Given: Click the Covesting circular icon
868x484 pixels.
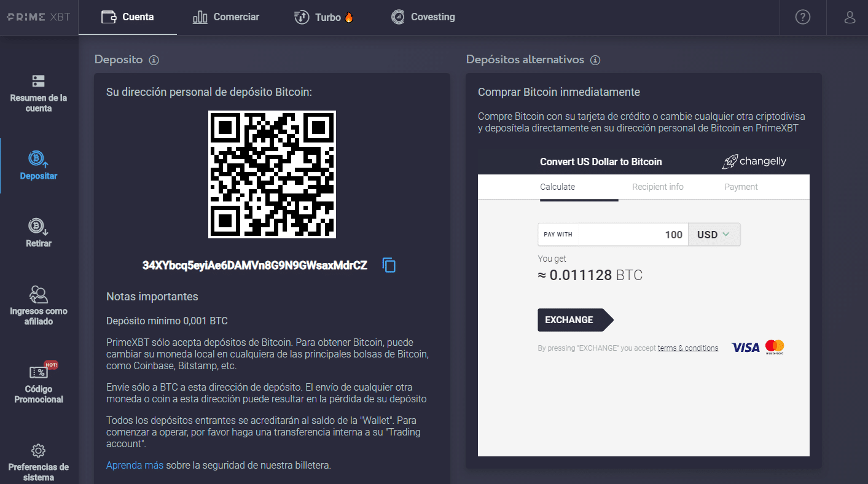Looking at the screenshot, I should (x=398, y=17).
